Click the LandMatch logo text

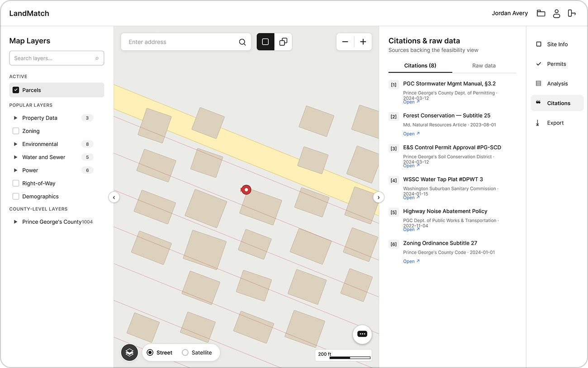(x=29, y=13)
